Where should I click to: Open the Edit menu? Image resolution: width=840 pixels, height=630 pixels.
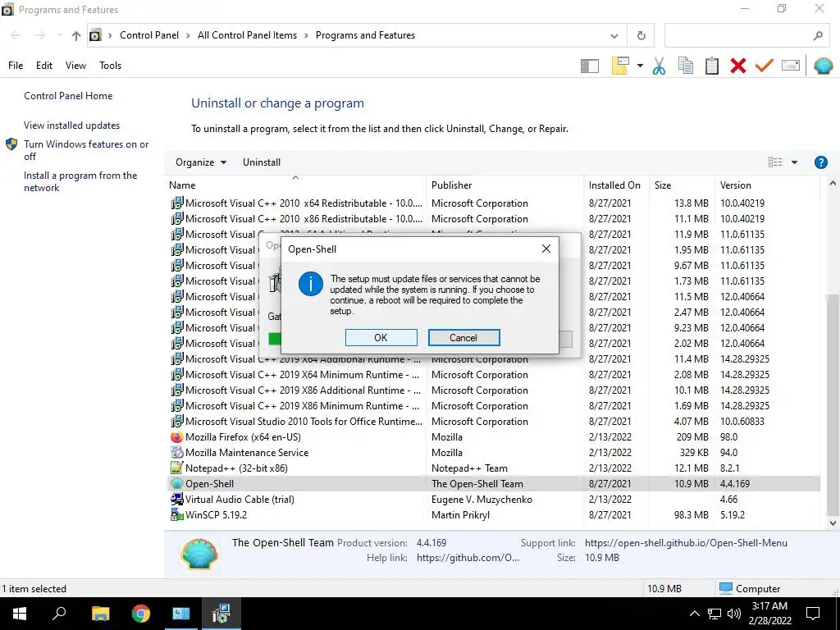tap(44, 66)
